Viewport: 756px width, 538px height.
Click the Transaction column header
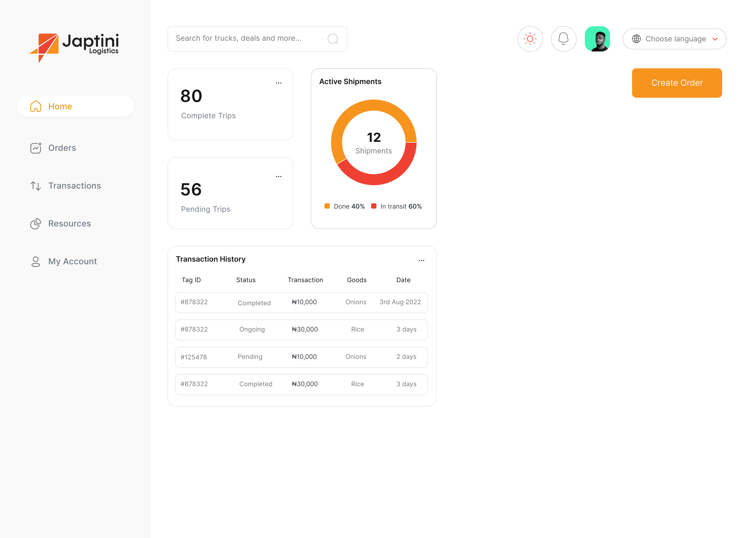click(305, 280)
